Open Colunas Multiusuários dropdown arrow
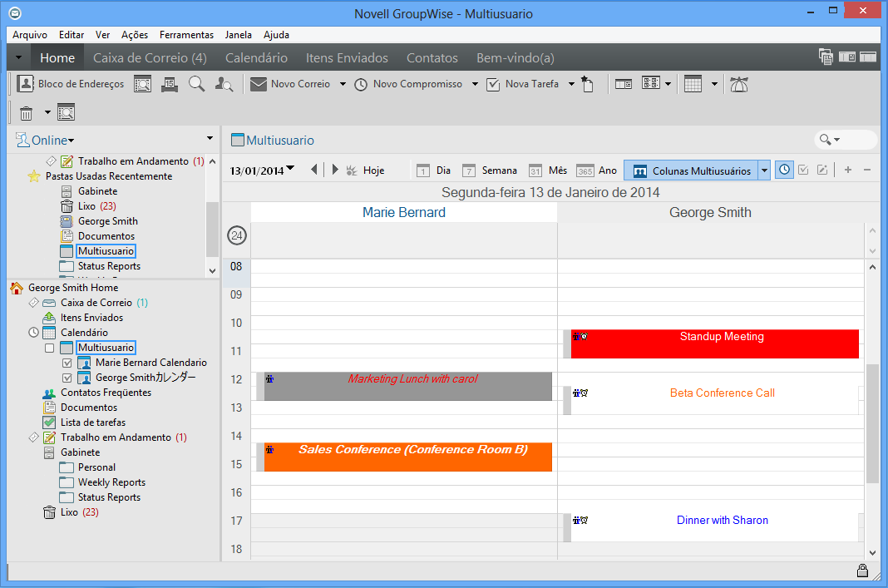This screenshot has width=888, height=588. (x=764, y=170)
